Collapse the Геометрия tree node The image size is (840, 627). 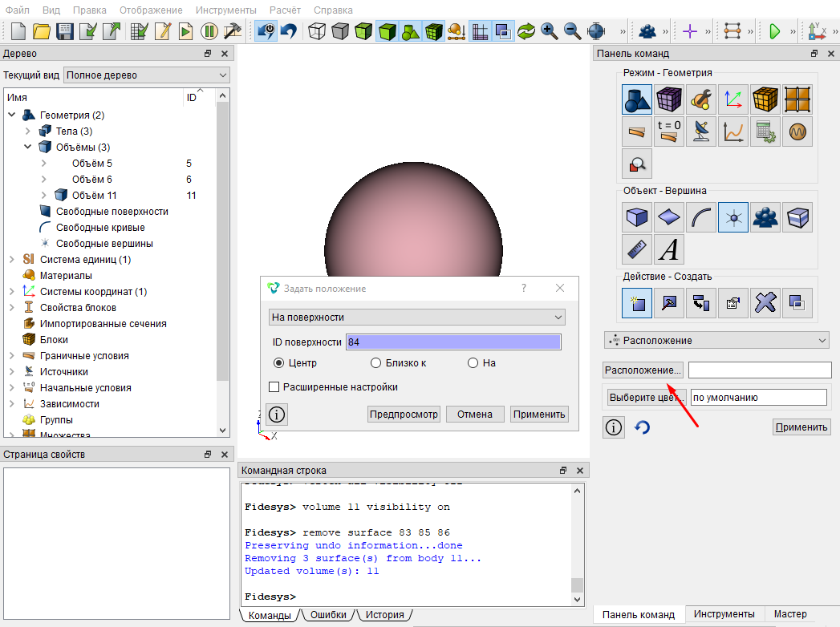pyautogui.click(x=12, y=115)
